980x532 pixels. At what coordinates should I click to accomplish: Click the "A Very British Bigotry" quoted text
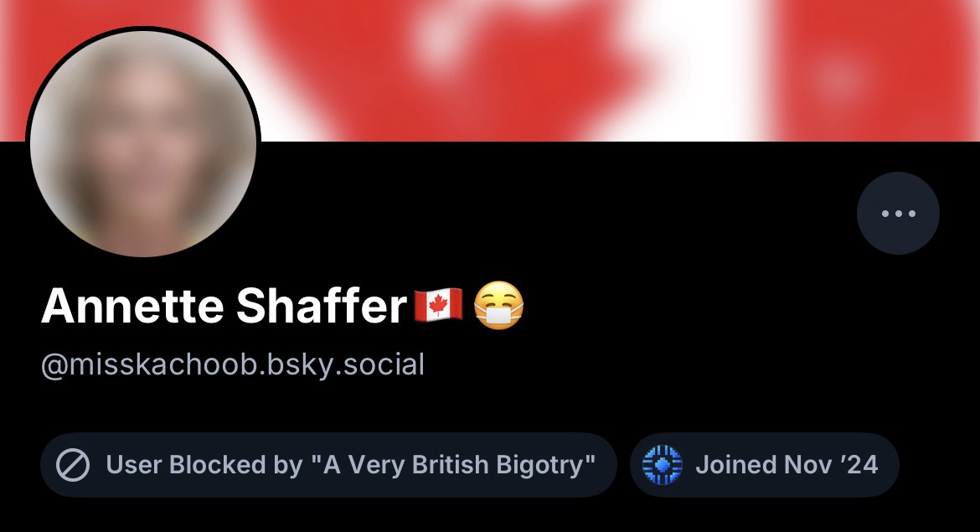coord(452,465)
